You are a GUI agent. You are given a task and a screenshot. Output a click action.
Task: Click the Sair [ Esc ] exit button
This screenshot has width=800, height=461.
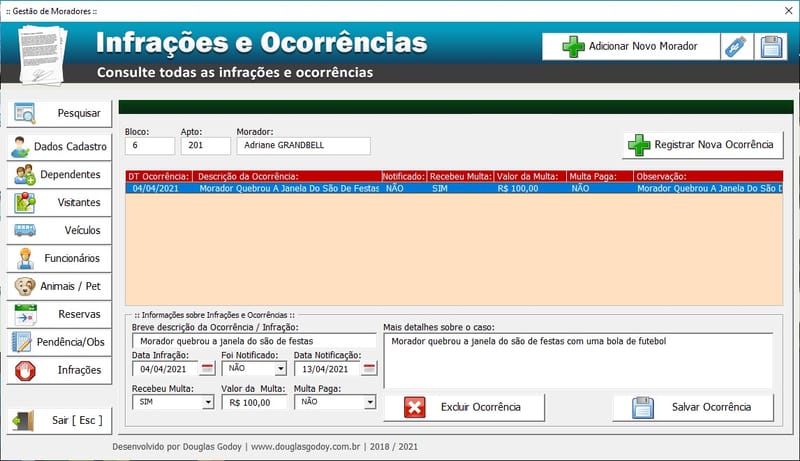tap(59, 421)
